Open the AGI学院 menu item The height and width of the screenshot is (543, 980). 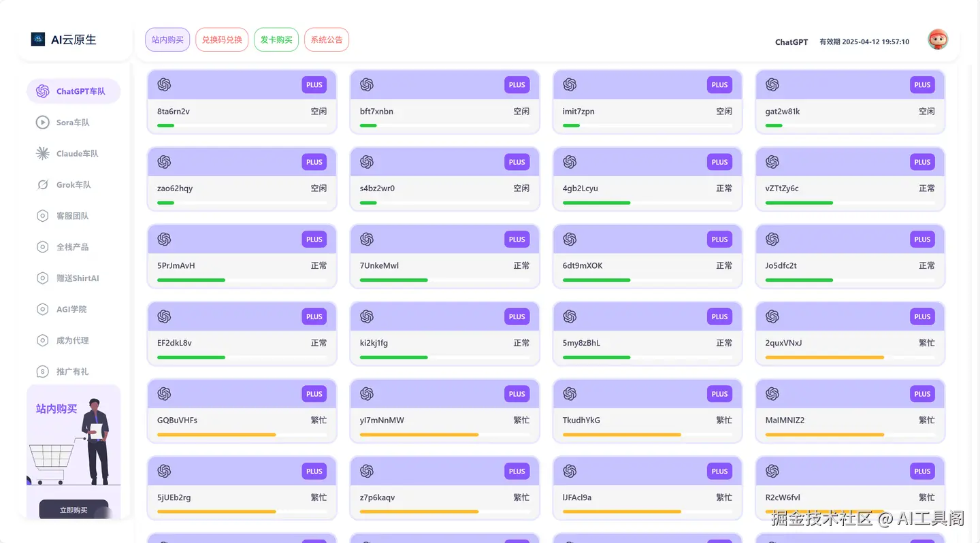[71, 310]
